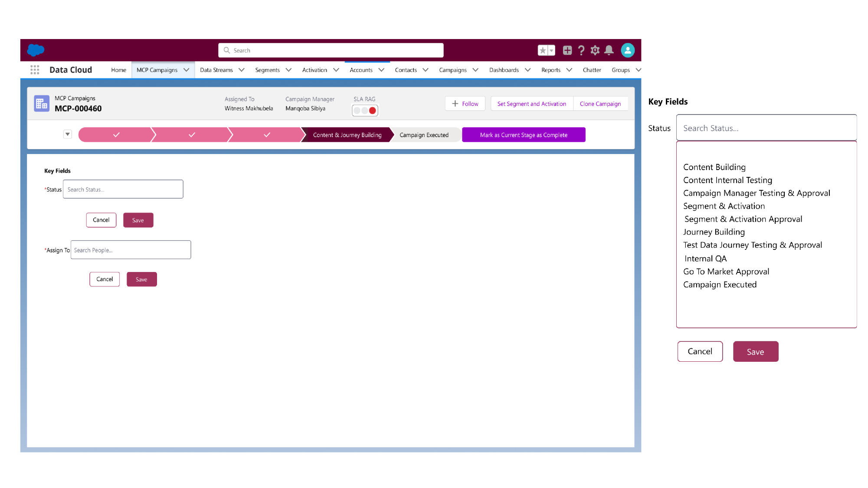Click Set Segment and Activation button
Screen dimensions: 868x488
[532, 104]
